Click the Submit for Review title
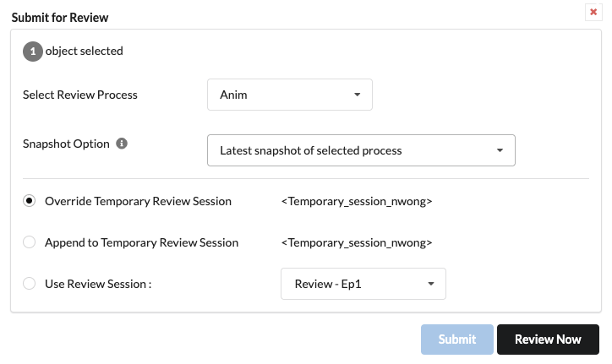The width and height of the screenshot is (612, 364). click(60, 18)
